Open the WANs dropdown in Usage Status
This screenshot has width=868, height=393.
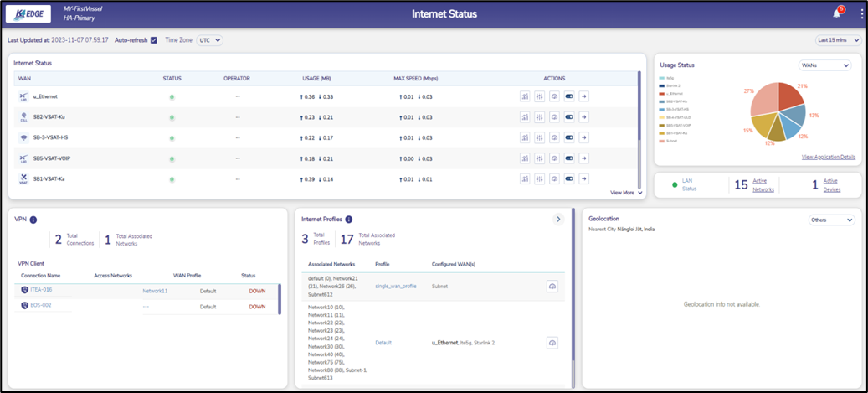[x=825, y=65]
